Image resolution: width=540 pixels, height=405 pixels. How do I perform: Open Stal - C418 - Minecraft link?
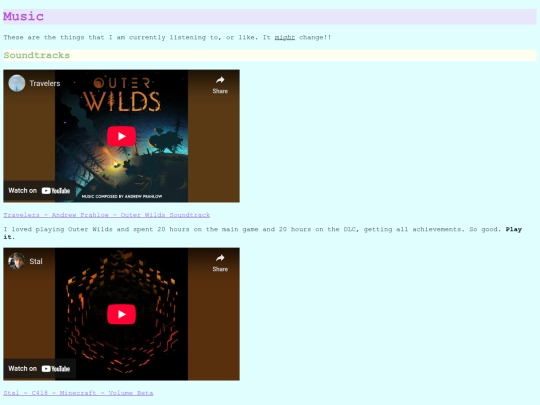coord(78,393)
